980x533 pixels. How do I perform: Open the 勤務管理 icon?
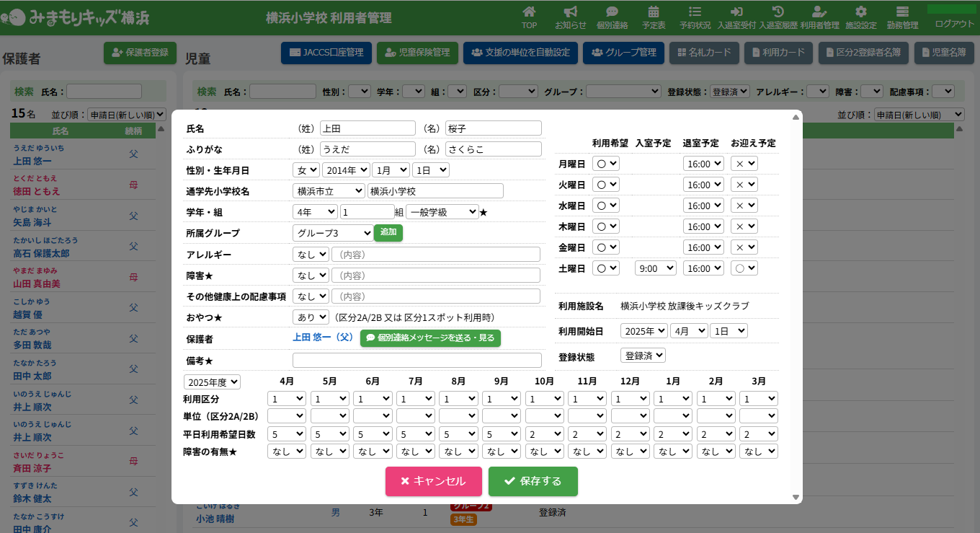902,12
